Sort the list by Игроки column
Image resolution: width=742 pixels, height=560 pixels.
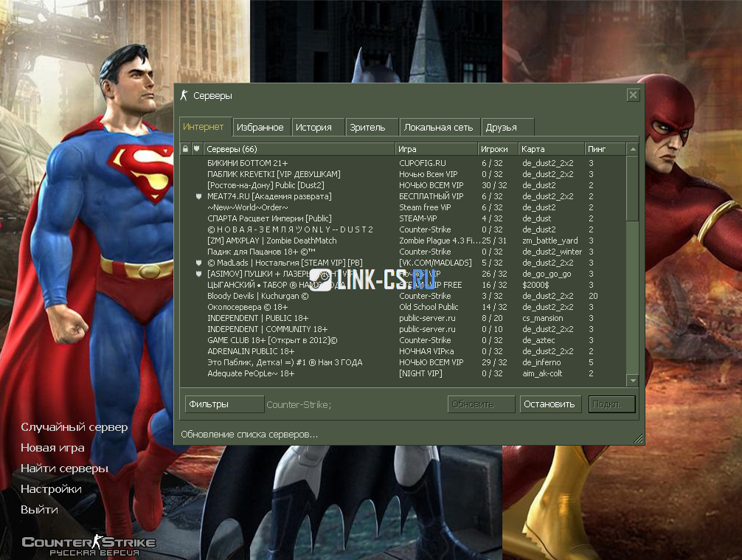point(496,149)
